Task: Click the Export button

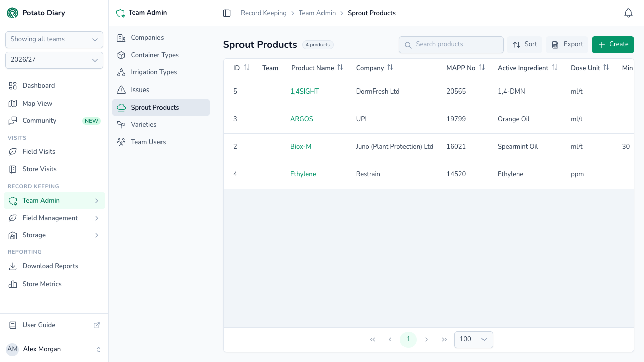Action: [567, 44]
